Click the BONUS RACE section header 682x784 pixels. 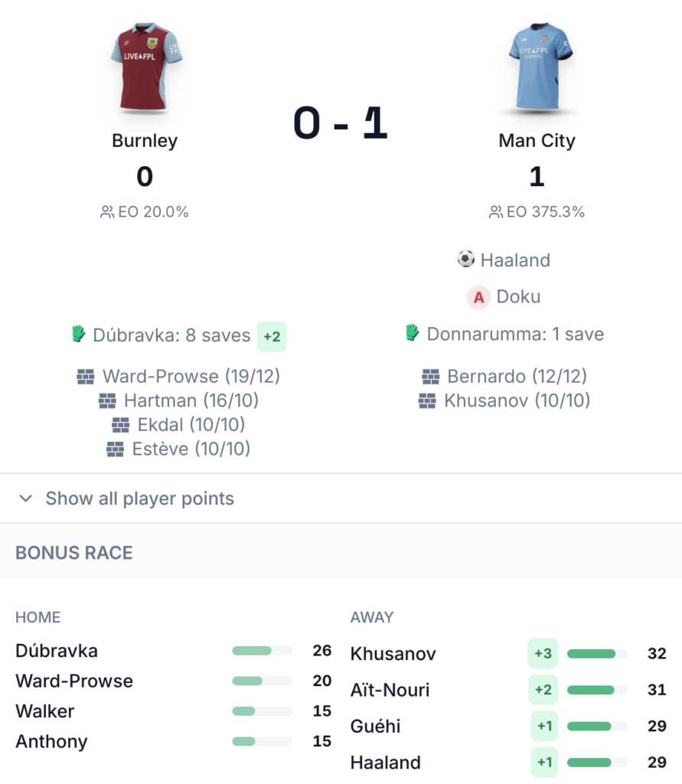(74, 553)
